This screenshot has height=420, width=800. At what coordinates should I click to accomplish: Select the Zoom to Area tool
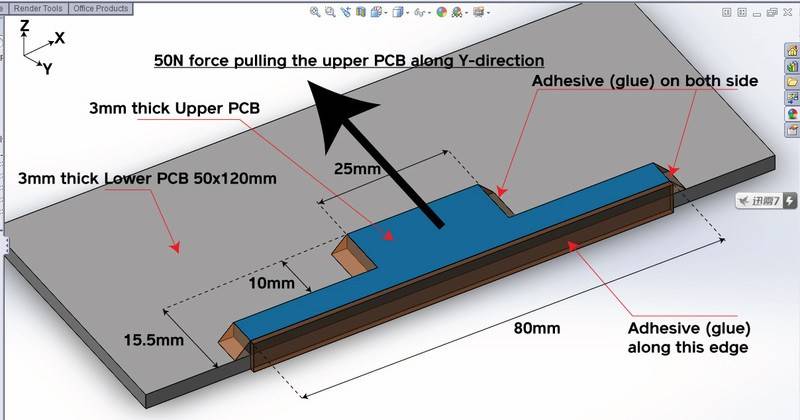tap(329, 13)
